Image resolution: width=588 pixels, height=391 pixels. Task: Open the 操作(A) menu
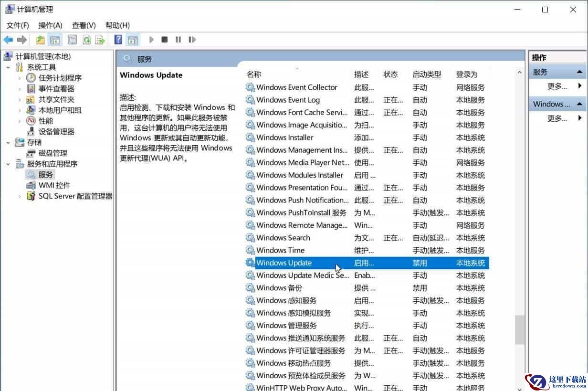(51, 25)
